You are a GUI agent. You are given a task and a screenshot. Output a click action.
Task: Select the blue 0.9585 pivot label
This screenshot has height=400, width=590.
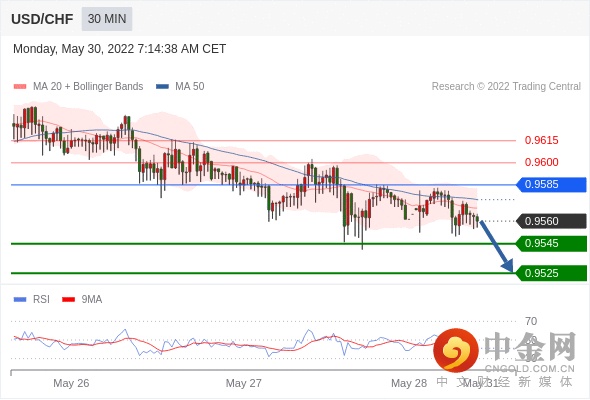551,184
